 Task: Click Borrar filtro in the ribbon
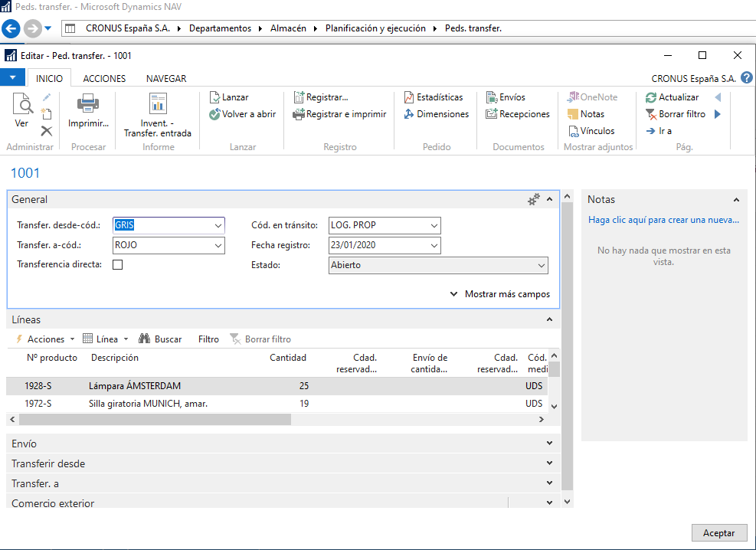676,114
